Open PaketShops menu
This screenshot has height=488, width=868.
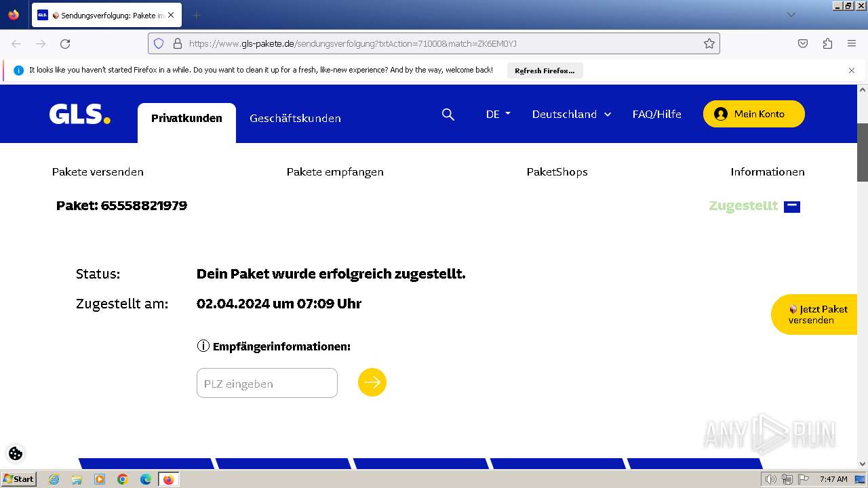coord(557,171)
